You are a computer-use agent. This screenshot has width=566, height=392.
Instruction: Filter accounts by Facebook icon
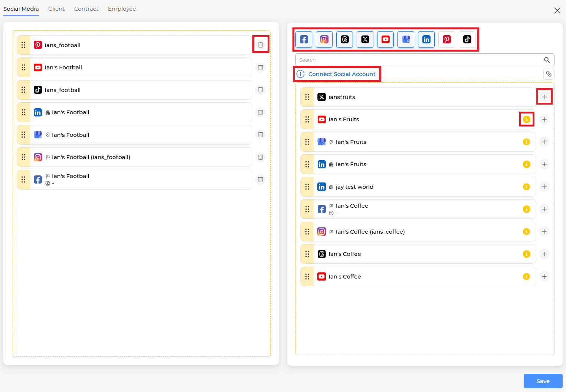[304, 39]
